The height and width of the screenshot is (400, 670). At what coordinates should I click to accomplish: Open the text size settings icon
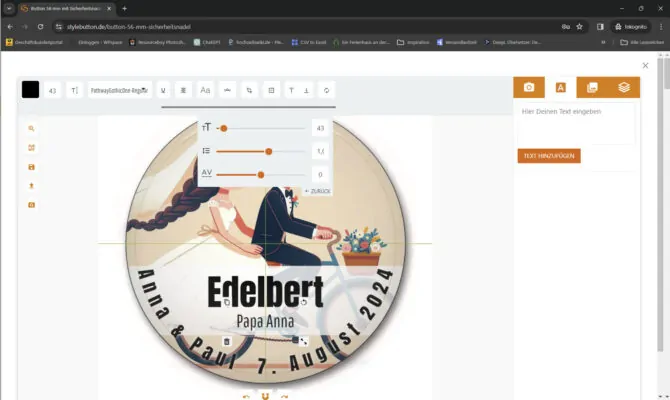coord(74,91)
